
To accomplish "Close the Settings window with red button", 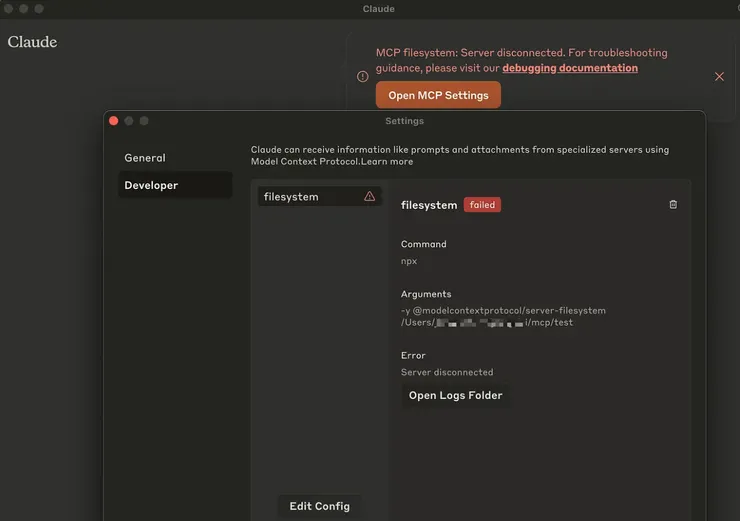I will point(114,121).
